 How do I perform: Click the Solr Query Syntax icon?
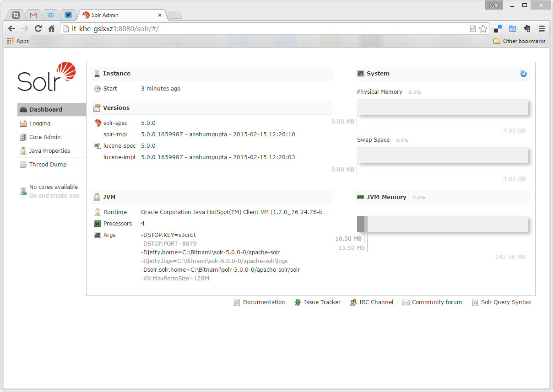(475, 302)
